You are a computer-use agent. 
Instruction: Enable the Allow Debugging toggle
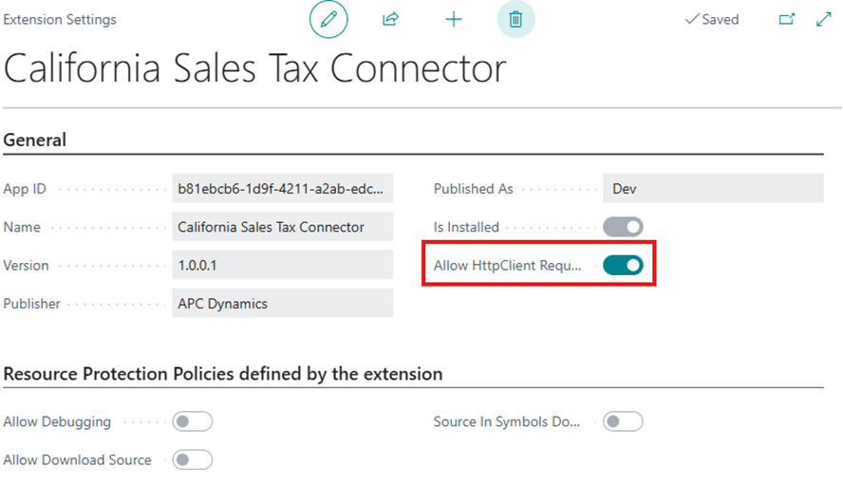click(192, 421)
